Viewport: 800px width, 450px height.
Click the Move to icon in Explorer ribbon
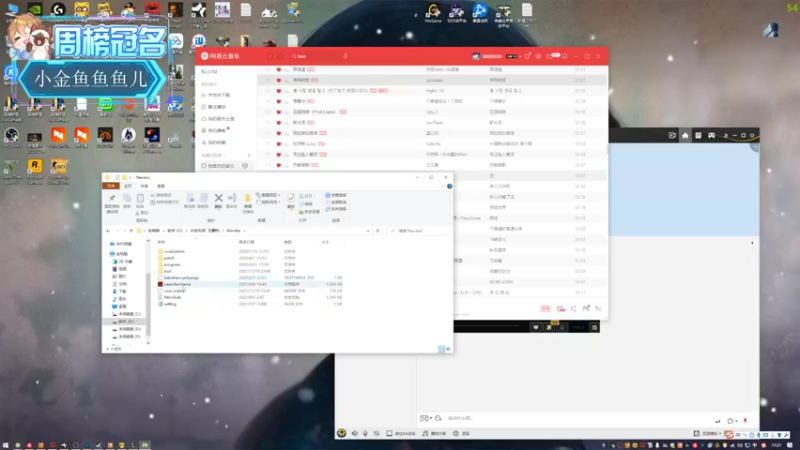tap(190, 200)
